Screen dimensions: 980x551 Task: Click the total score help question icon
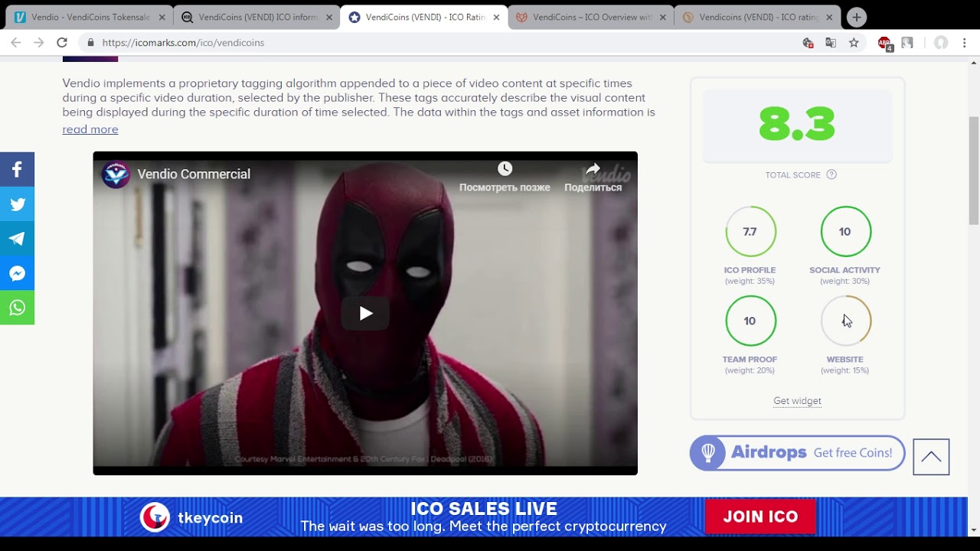831,174
